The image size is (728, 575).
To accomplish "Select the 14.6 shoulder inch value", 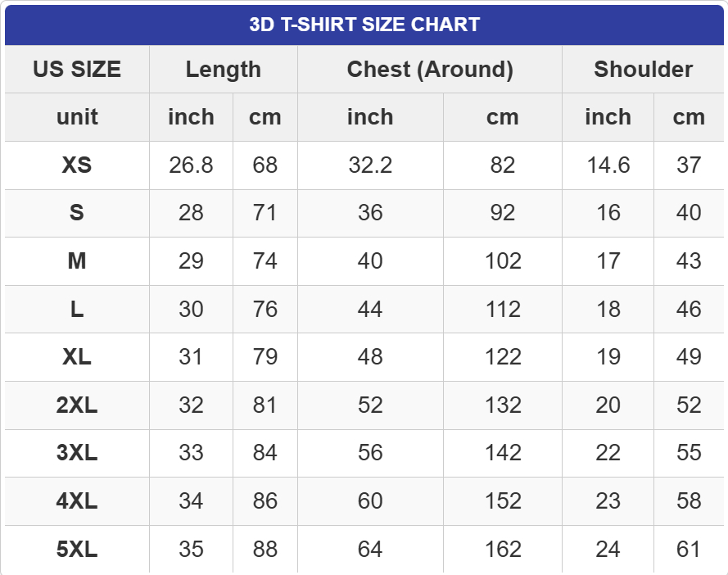I will [608, 165].
